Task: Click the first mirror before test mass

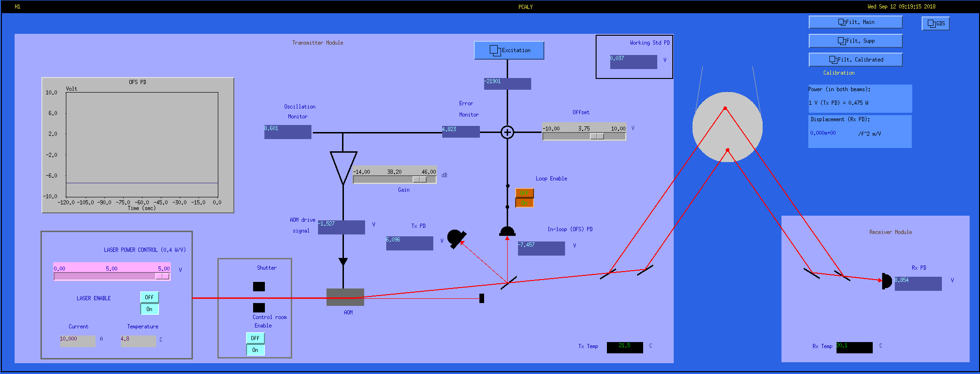Action: coord(608,273)
